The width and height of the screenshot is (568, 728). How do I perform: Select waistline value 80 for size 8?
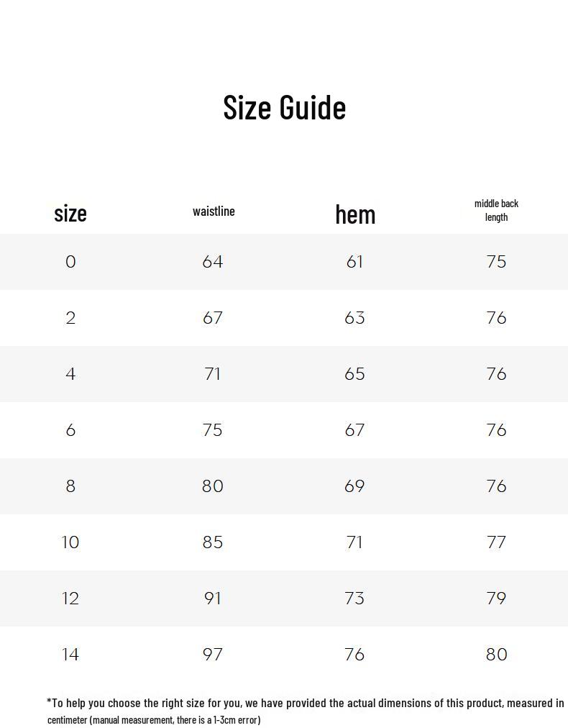[x=213, y=486]
